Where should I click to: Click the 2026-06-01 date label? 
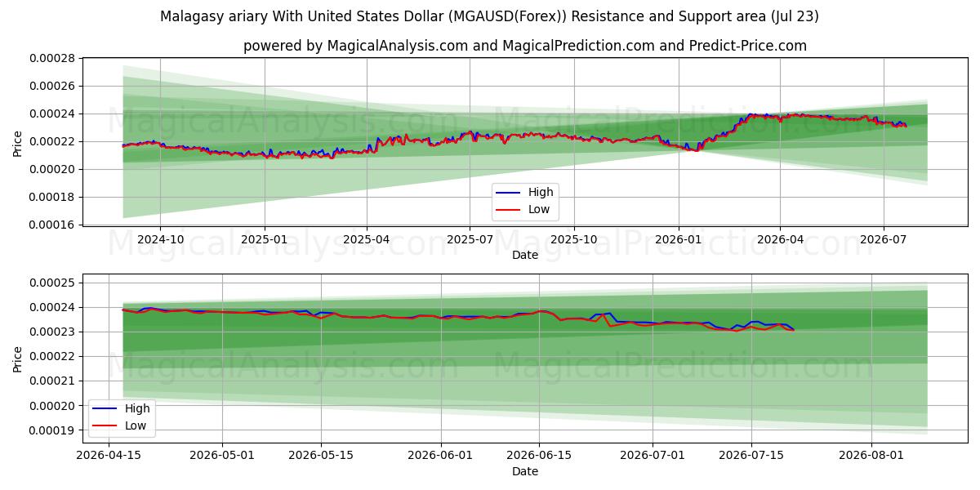point(441,456)
